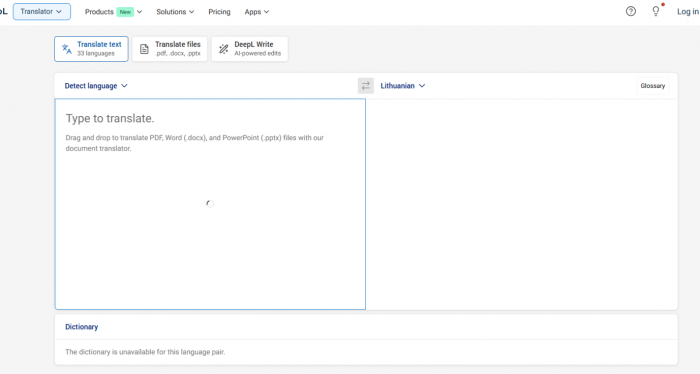This screenshot has width=700, height=374.
Task: Select the Translate text tab
Action: point(92,49)
